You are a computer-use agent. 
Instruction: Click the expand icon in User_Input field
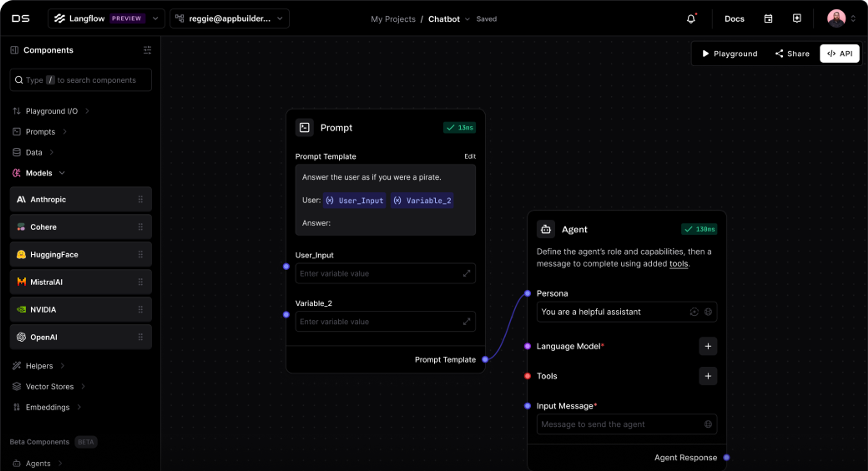466,274
